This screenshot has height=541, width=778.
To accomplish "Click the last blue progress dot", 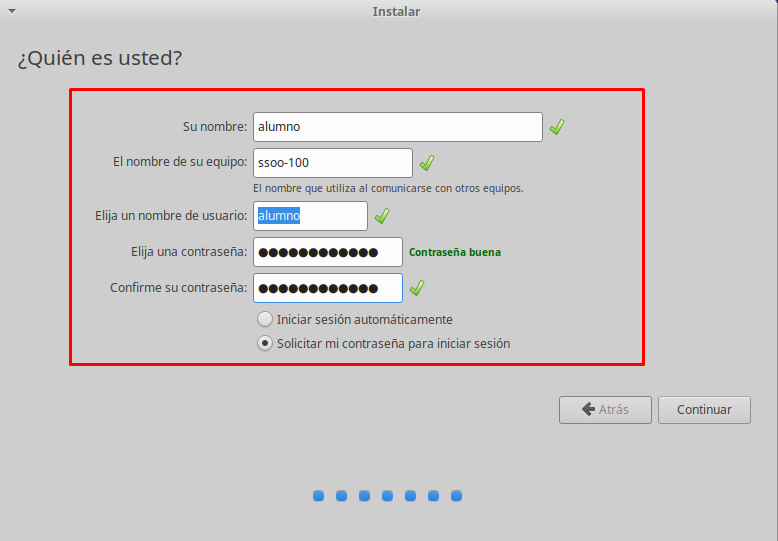I will pyautogui.click(x=456, y=495).
